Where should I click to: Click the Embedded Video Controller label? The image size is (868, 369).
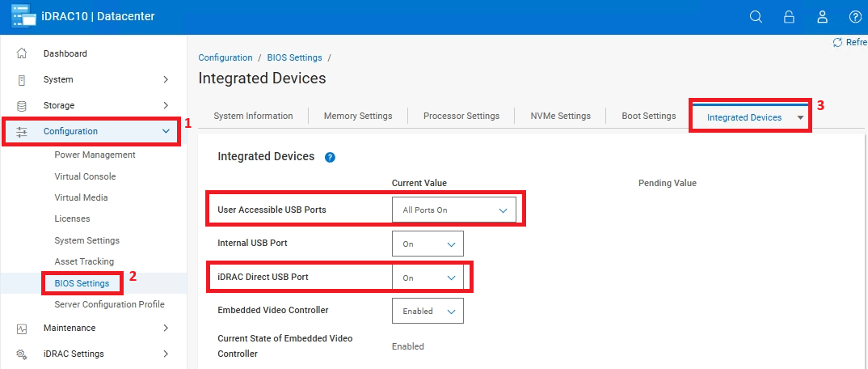(x=273, y=310)
